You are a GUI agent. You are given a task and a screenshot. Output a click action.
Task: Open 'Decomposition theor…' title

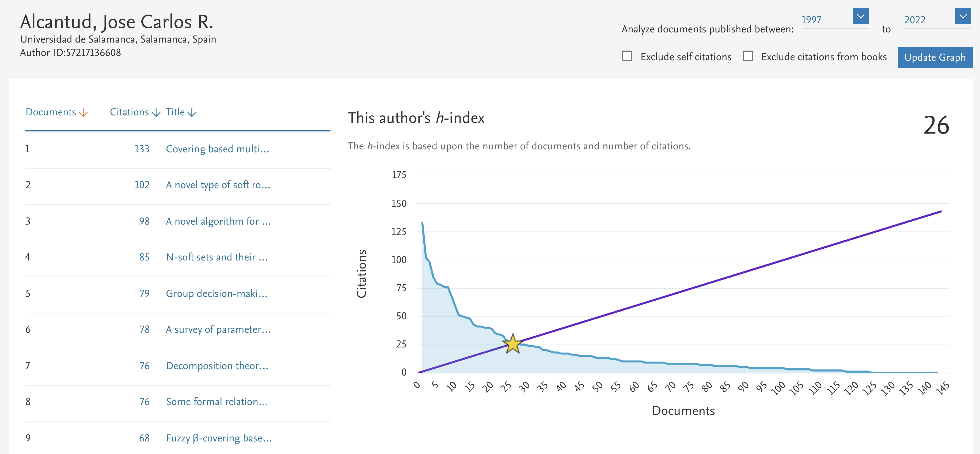(217, 366)
